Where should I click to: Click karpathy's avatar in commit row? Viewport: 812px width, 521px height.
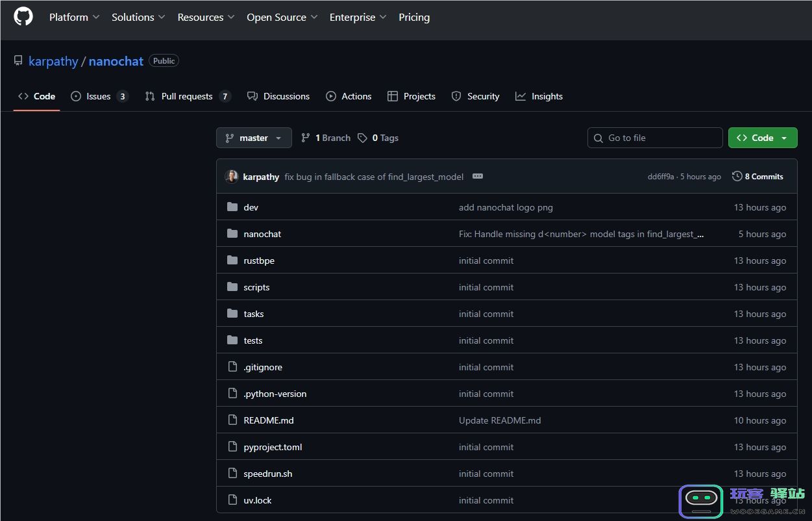(232, 177)
